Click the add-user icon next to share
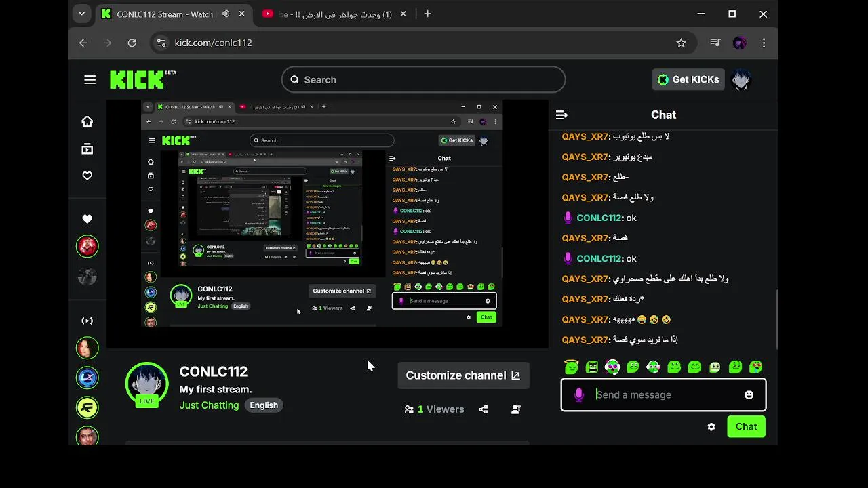This screenshot has width=868, height=488. click(x=516, y=409)
